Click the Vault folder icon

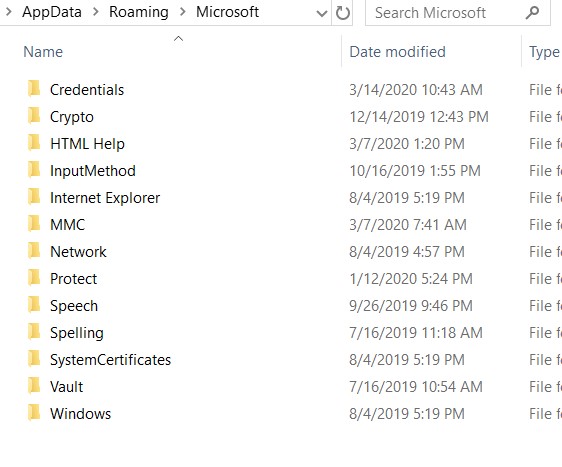point(34,386)
